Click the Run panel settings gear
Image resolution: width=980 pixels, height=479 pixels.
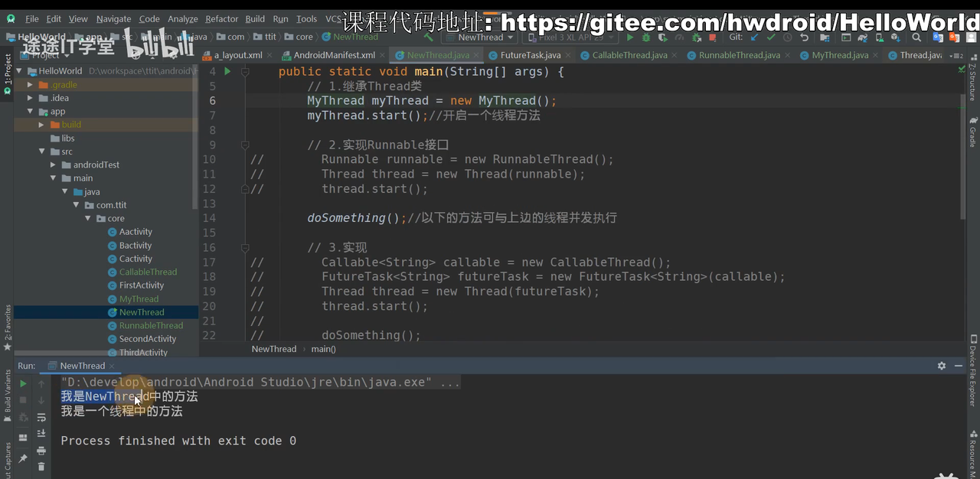pos(942,366)
